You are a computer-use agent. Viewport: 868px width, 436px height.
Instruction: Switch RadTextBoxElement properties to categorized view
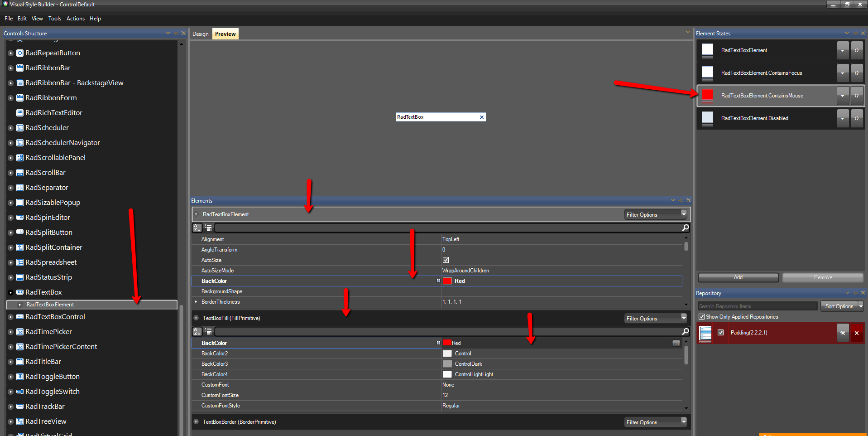point(208,228)
